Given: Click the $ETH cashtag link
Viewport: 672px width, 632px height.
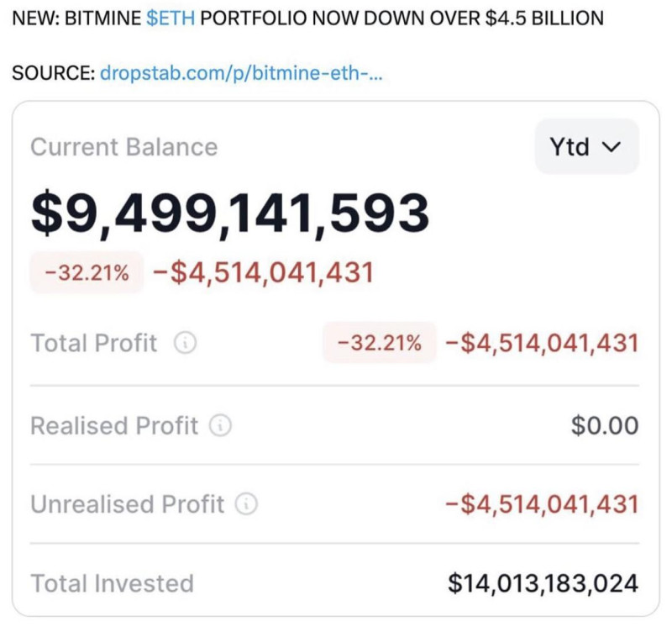Looking at the screenshot, I should pyautogui.click(x=171, y=18).
